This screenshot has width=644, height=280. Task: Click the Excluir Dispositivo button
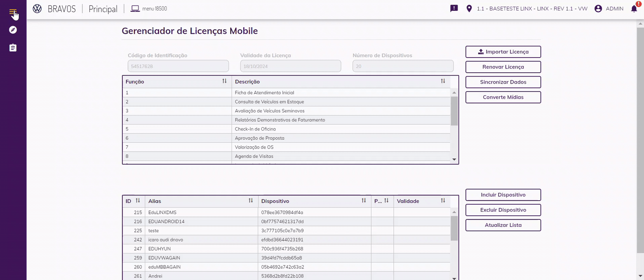tap(503, 210)
